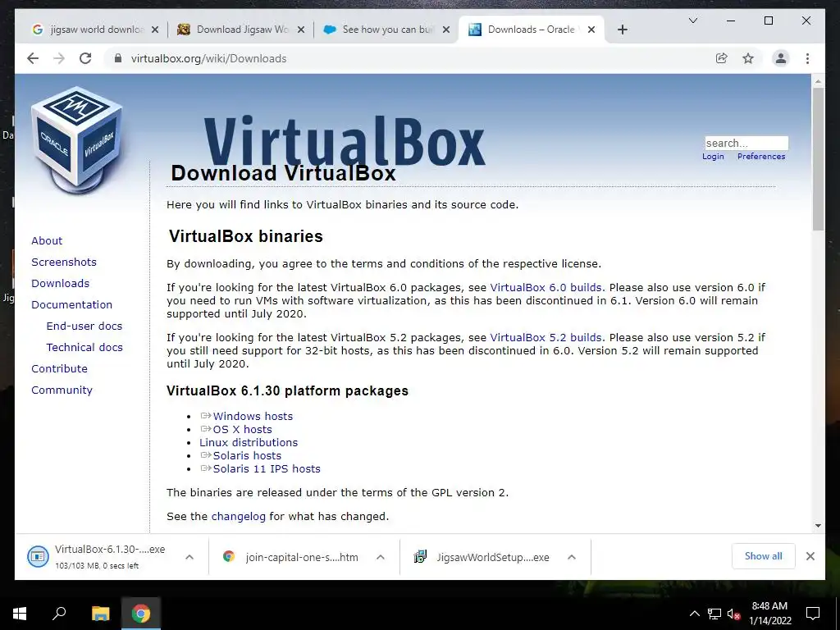Viewport: 840px width, 630px height.
Task: Close the Downloads – Oracle tab
Action: click(591, 30)
